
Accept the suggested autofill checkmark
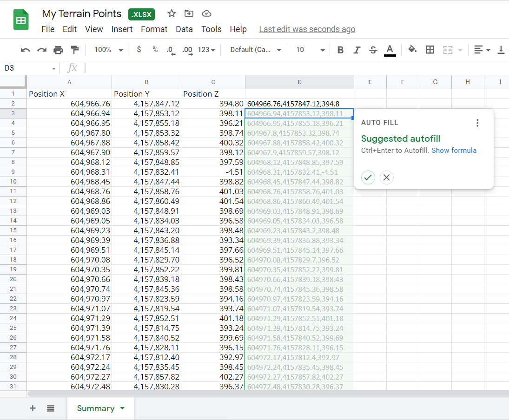click(368, 177)
